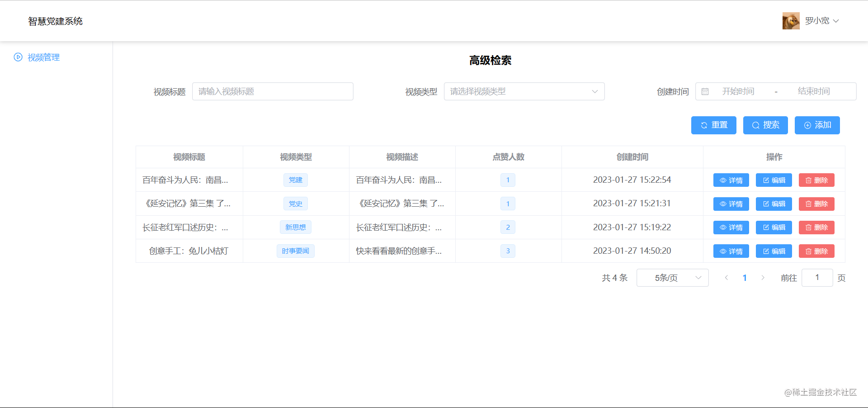Click the 搜索 search button
Viewport: 868px width, 408px height.
(765, 125)
